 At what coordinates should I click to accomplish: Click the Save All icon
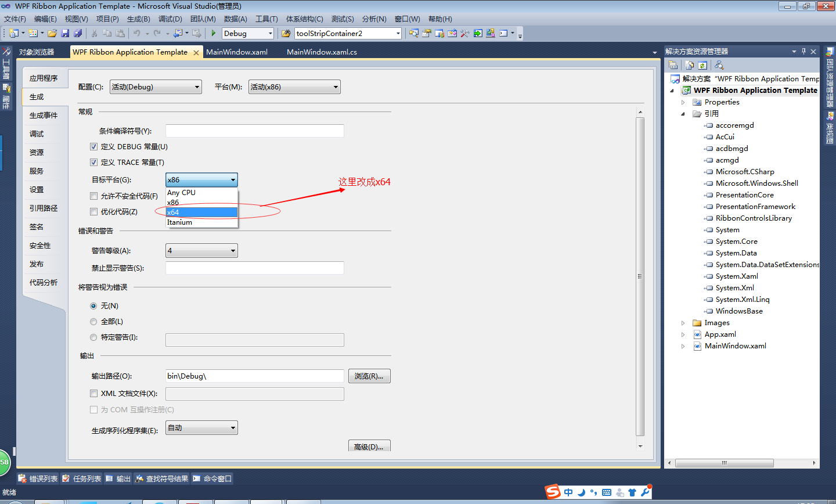[78, 33]
